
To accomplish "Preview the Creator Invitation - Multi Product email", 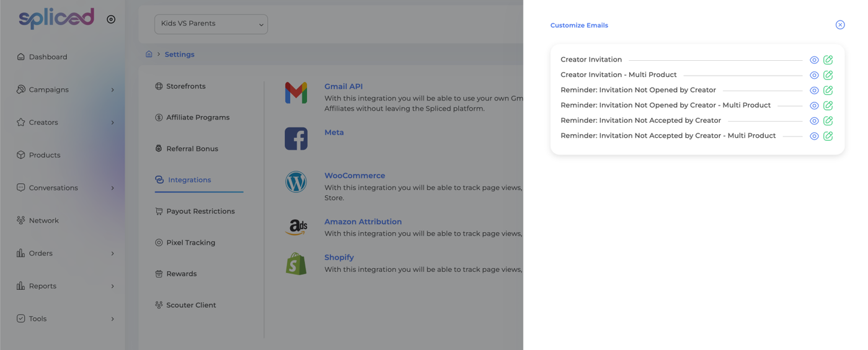I will tap(814, 75).
